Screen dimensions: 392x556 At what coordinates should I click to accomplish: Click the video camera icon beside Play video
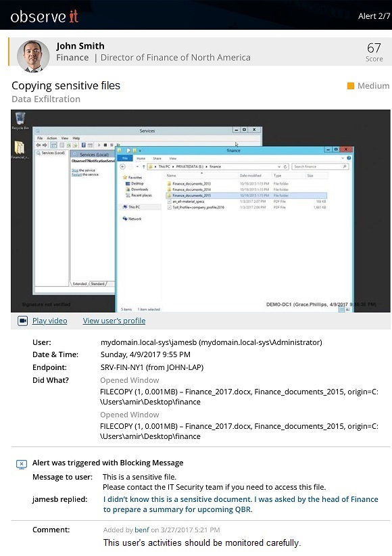(22, 321)
